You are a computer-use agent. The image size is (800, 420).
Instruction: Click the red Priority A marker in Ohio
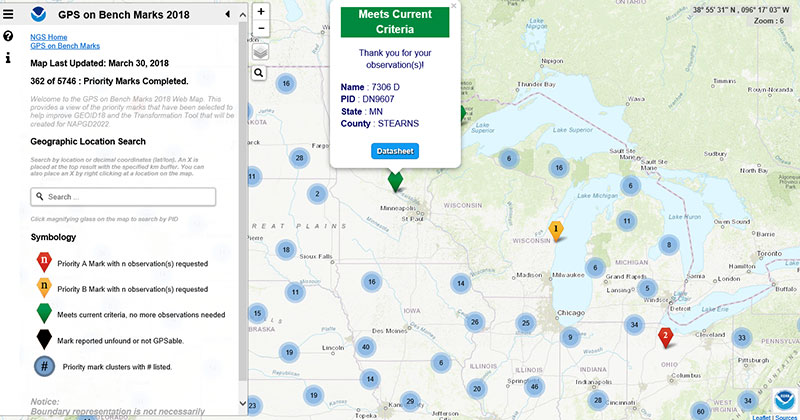pyautogui.click(x=665, y=337)
